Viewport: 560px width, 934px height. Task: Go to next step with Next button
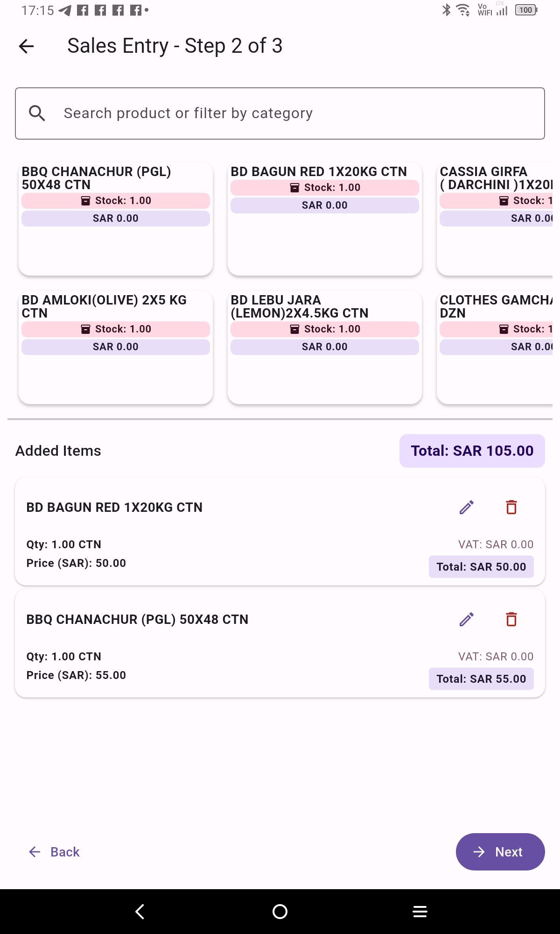[x=500, y=852]
